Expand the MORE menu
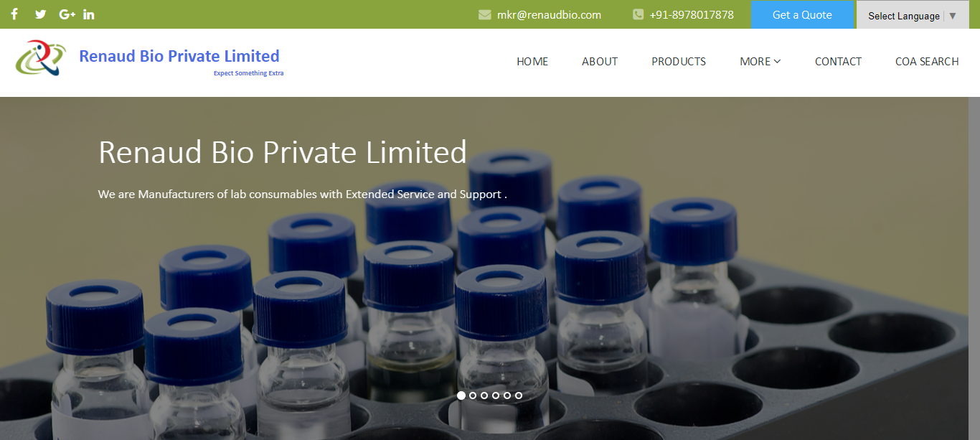 point(760,62)
